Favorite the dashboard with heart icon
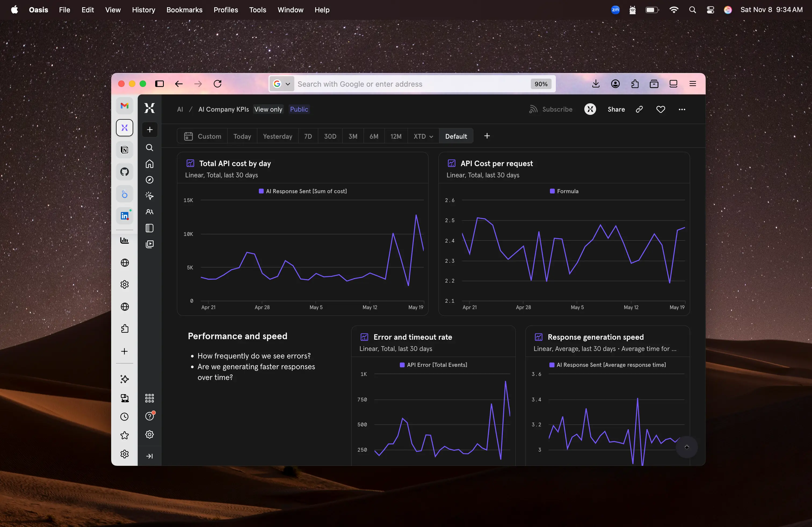The width and height of the screenshot is (812, 527). (661, 109)
